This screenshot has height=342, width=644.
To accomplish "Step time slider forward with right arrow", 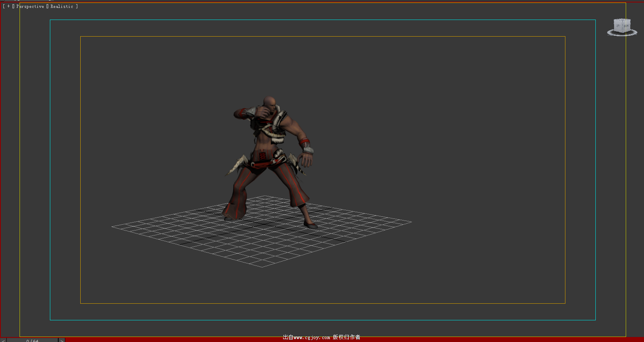I will click(62, 340).
